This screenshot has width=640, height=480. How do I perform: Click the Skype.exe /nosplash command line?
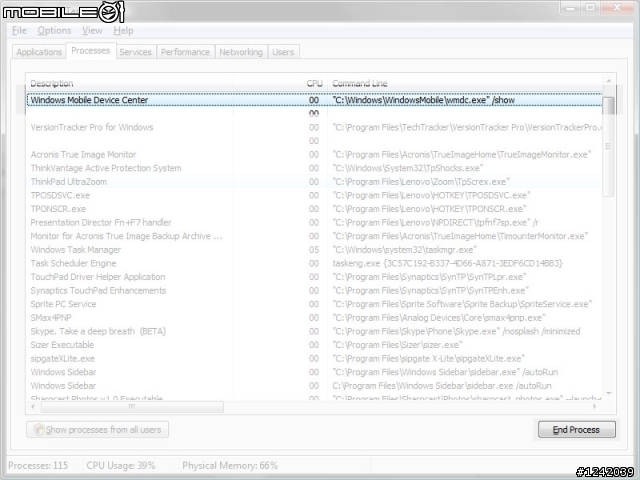(x=456, y=331)
